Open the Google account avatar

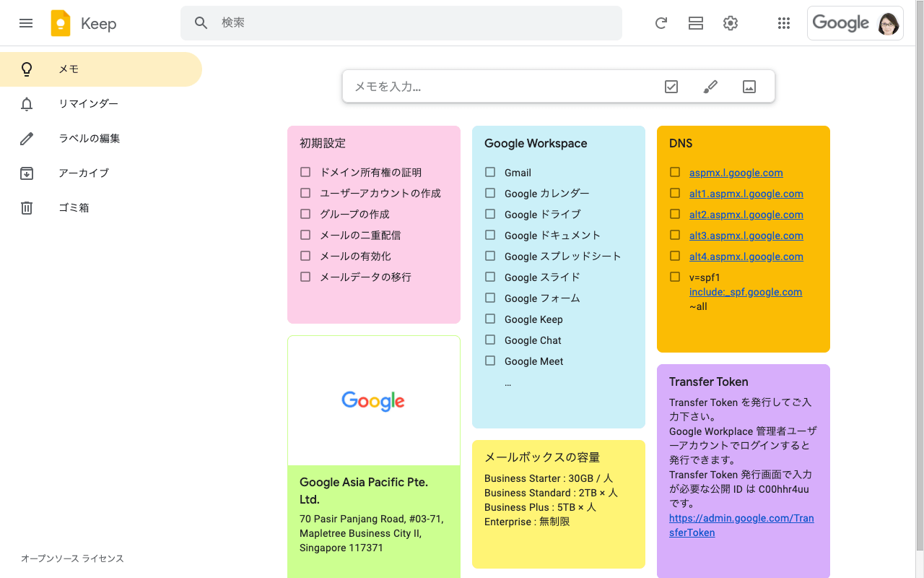[x=889, y=23]
